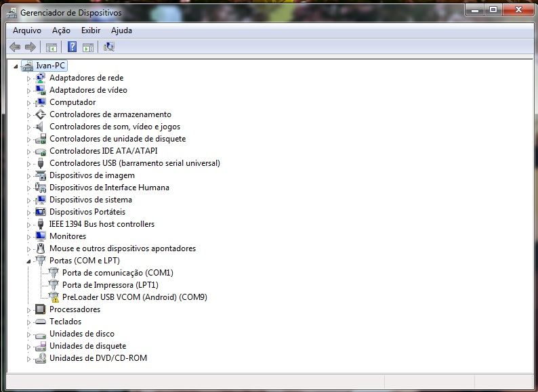
Task: Open the Ação menu
Action: coord(61,30)
